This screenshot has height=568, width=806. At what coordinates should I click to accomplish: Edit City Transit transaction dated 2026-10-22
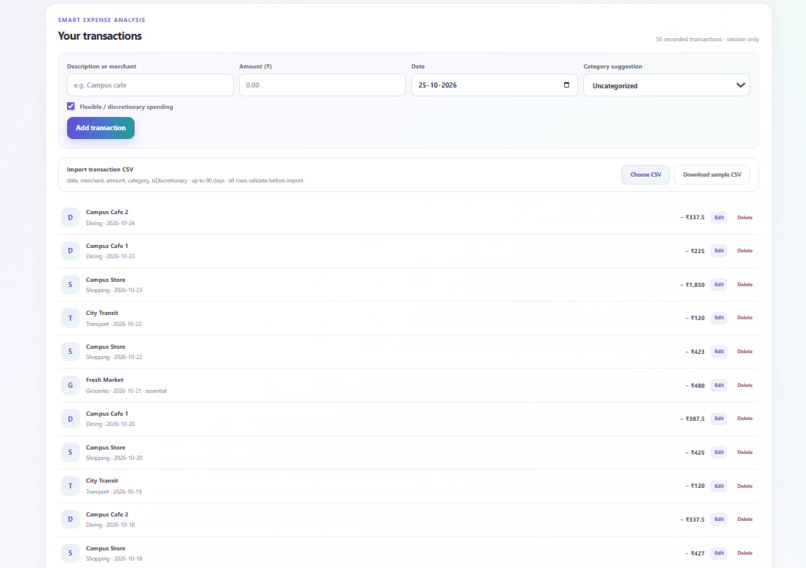[719, 318]
